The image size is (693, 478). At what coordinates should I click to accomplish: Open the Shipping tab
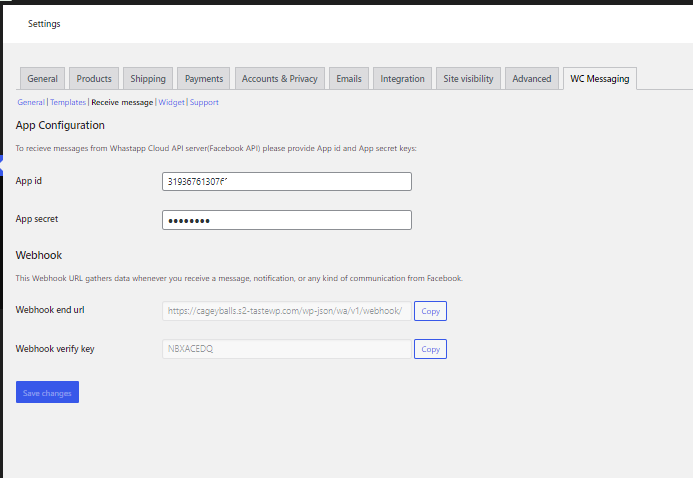point(148,79)
